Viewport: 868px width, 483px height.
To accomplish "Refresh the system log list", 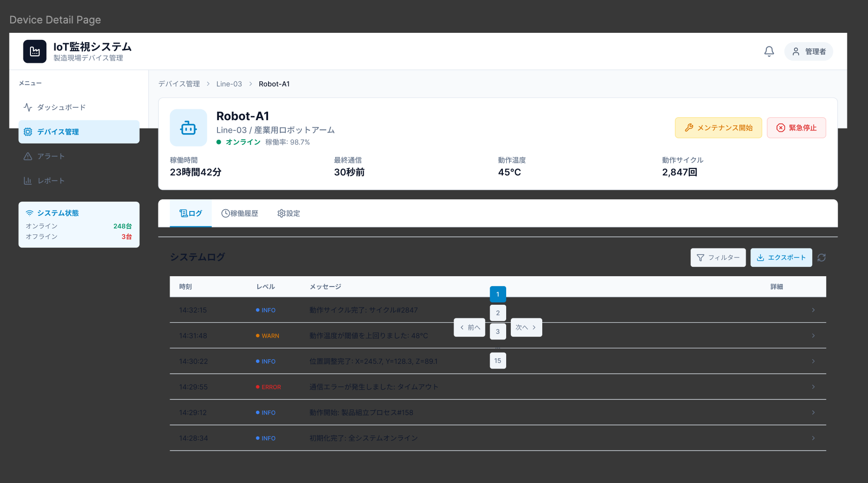I will click(x=821, y=257).
